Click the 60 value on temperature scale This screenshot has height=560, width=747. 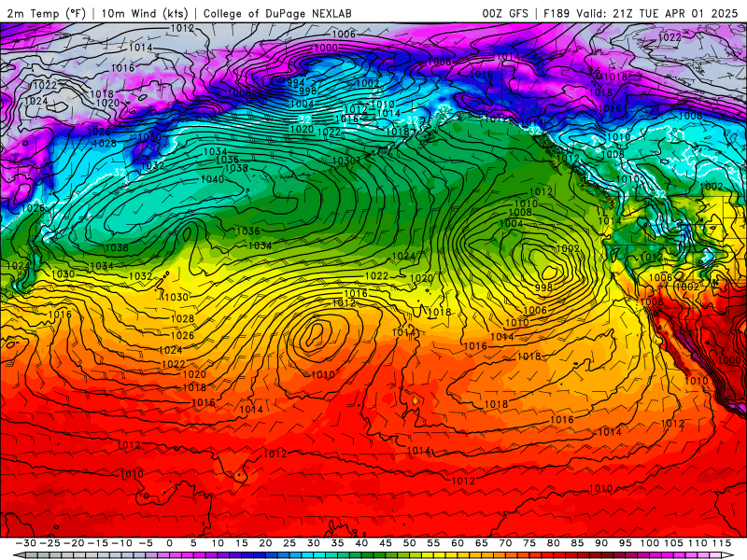pos(457,543)
